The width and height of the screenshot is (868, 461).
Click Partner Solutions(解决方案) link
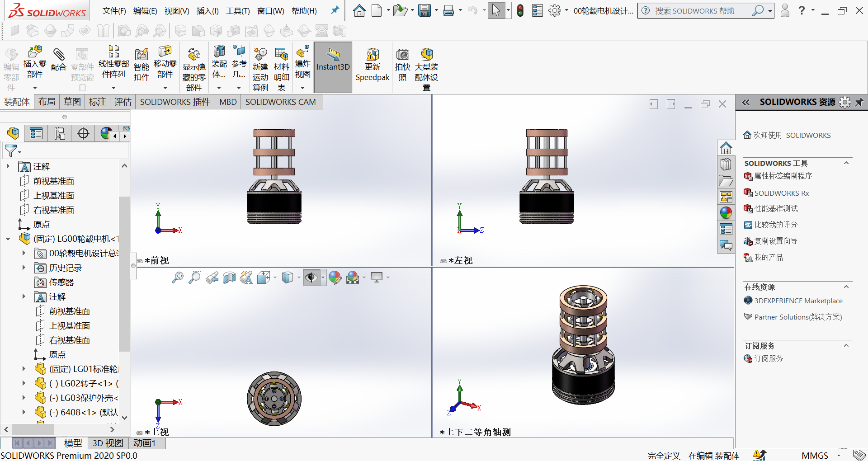pos(798,317)
